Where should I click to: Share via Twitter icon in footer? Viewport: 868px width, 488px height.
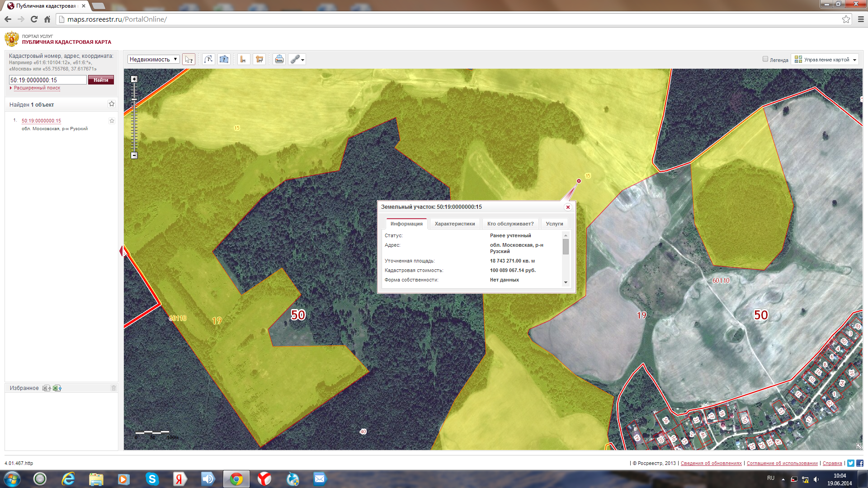point(851,463)
